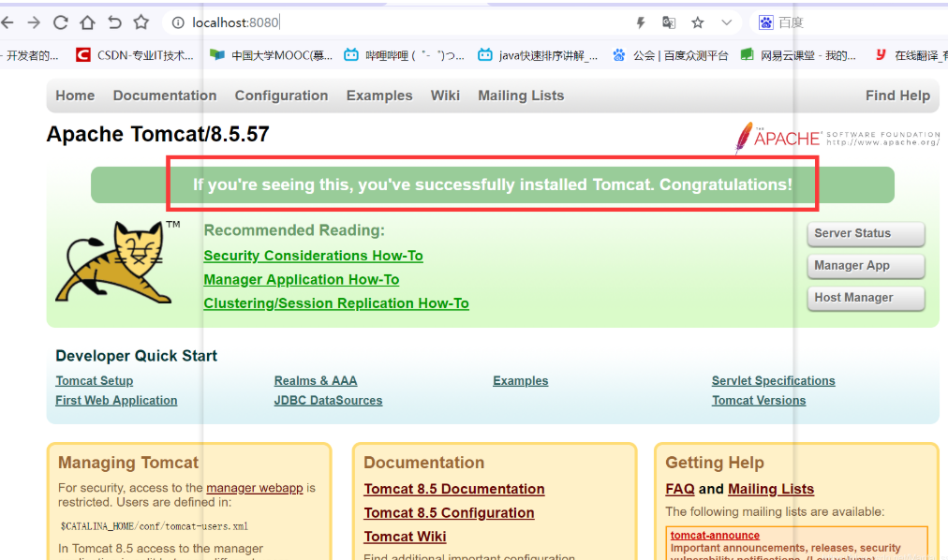The width and height of the screenshot is (948, 560).
Task: Open JDBC DataSources link
Action: pos(328,401)
